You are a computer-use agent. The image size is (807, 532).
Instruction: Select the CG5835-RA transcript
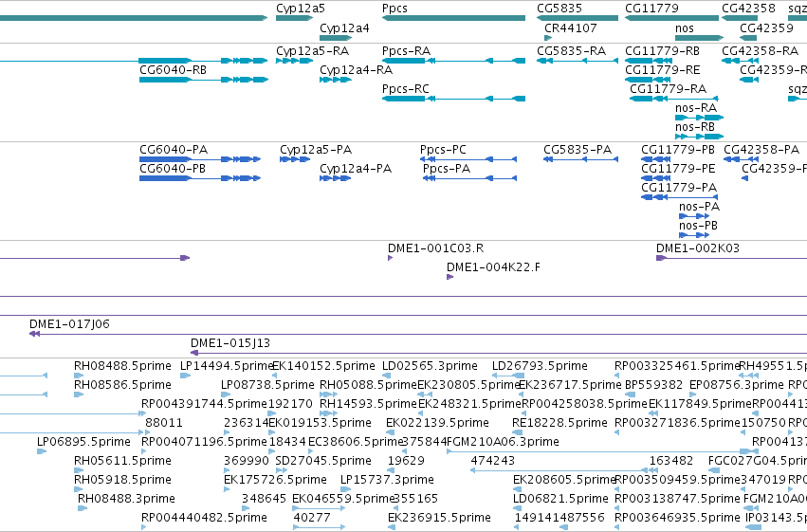point(577,61)
